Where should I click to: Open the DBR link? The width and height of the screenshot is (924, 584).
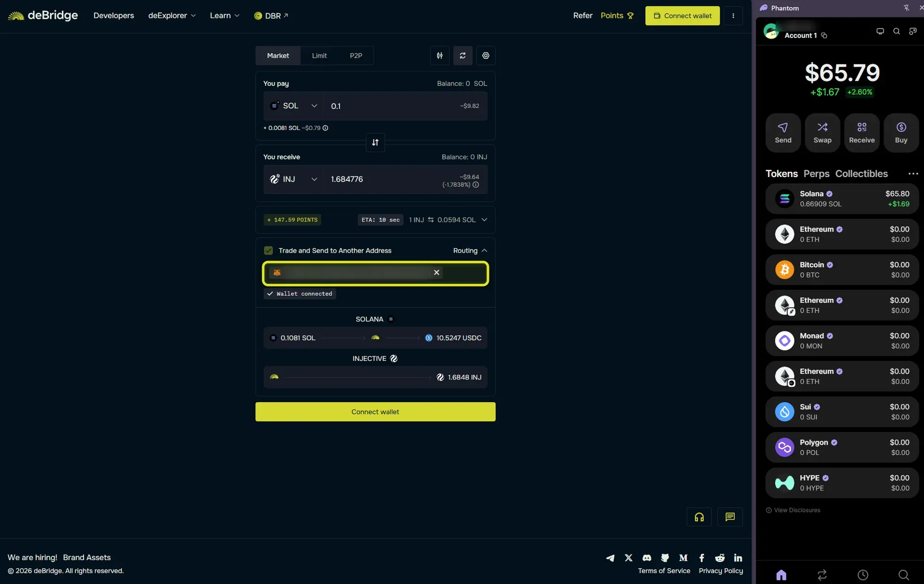tap(271, 16)
